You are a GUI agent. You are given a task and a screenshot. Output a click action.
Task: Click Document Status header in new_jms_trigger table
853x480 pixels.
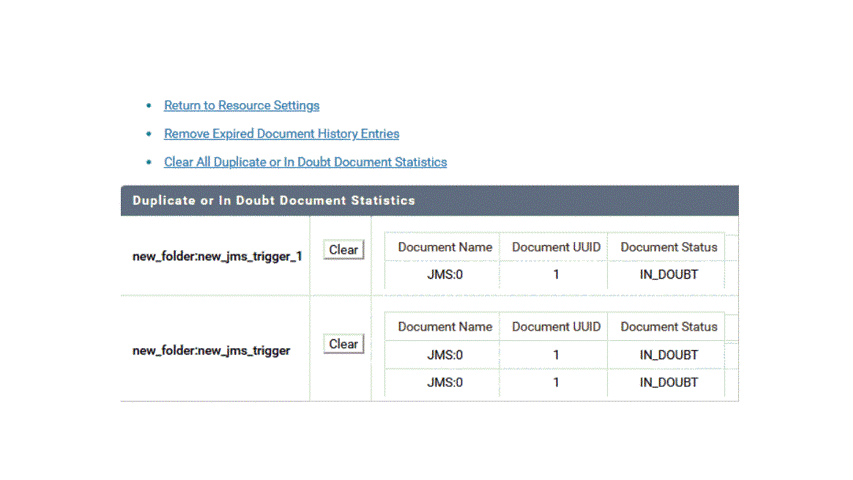[x=669, y=327]
